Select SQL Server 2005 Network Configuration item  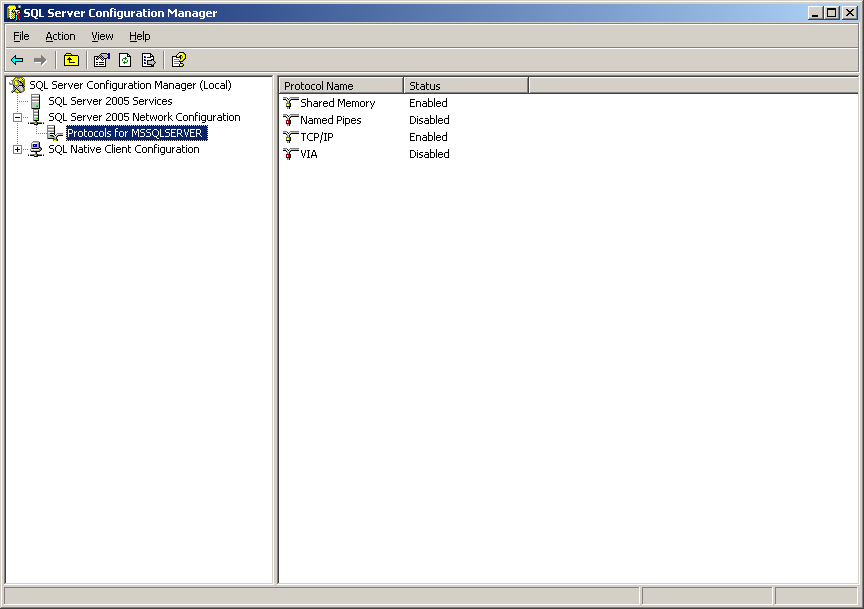coord(144,117)
